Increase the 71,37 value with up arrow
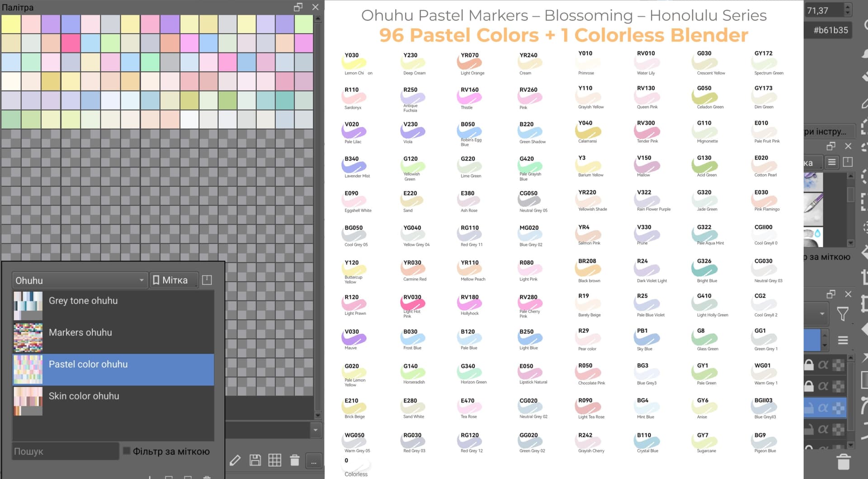 point(848,6)
